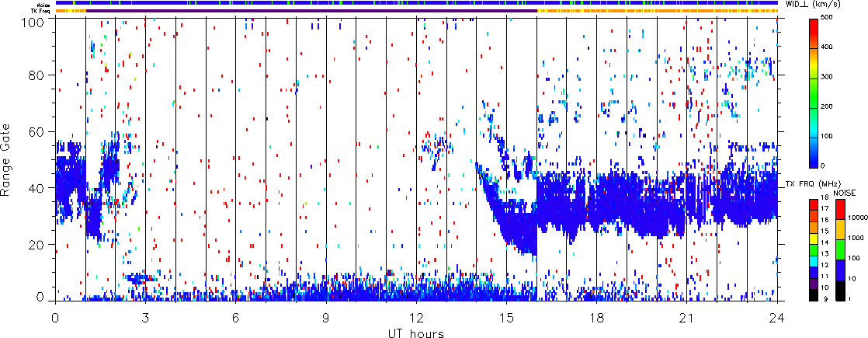Click the '21' tick label on the UT hours axis
The height and width of the screenshot is (338, 868).
click(x=687, y=318)
